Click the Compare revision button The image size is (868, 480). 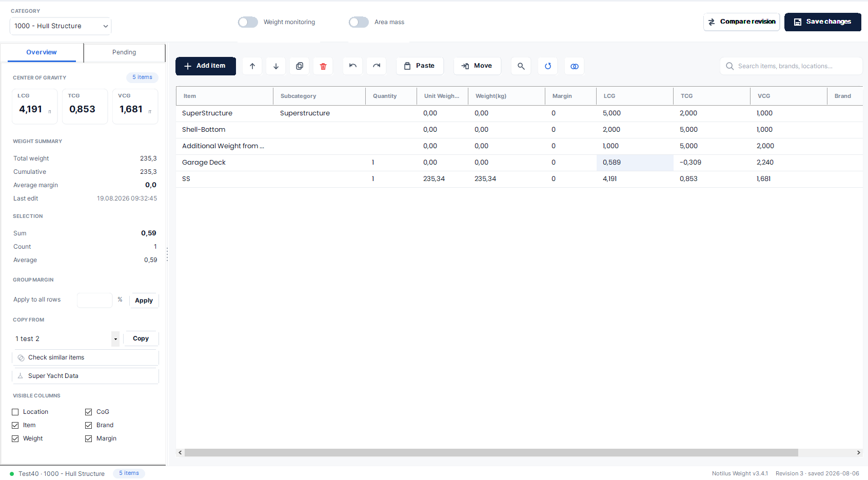click(742, 22)
